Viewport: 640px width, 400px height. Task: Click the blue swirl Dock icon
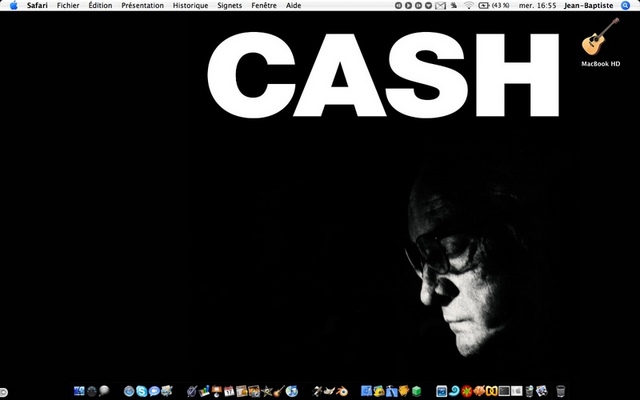[454, 391]
